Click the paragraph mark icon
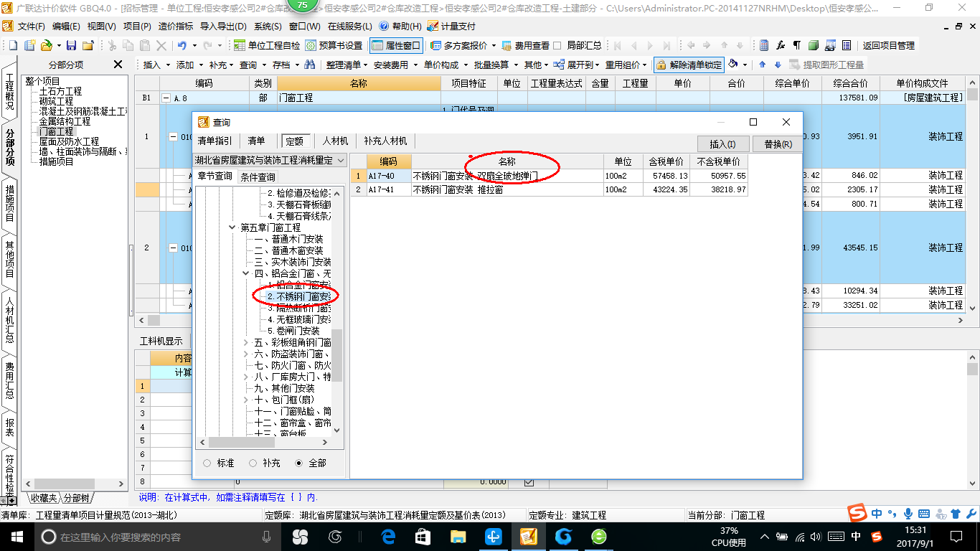The image size is (980, 551). point(796,45)
